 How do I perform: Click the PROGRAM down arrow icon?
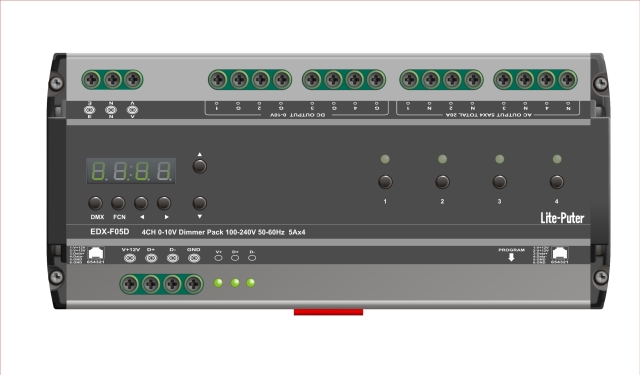tap(511, 257)
